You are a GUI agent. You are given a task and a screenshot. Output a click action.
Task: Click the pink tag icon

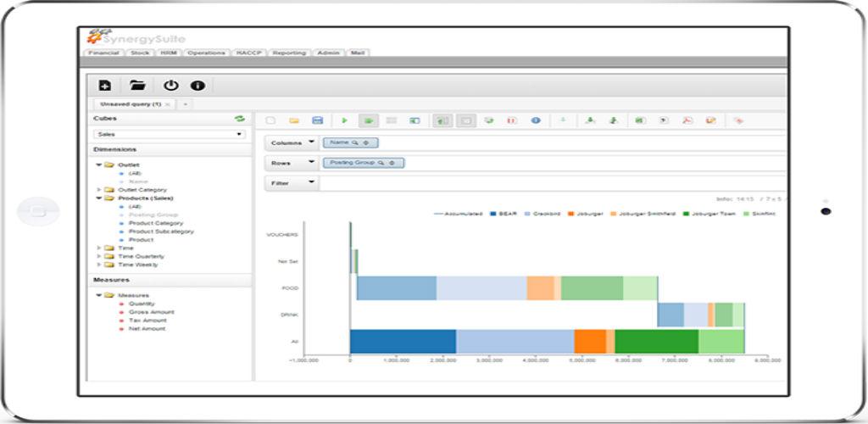coord(738,120)
